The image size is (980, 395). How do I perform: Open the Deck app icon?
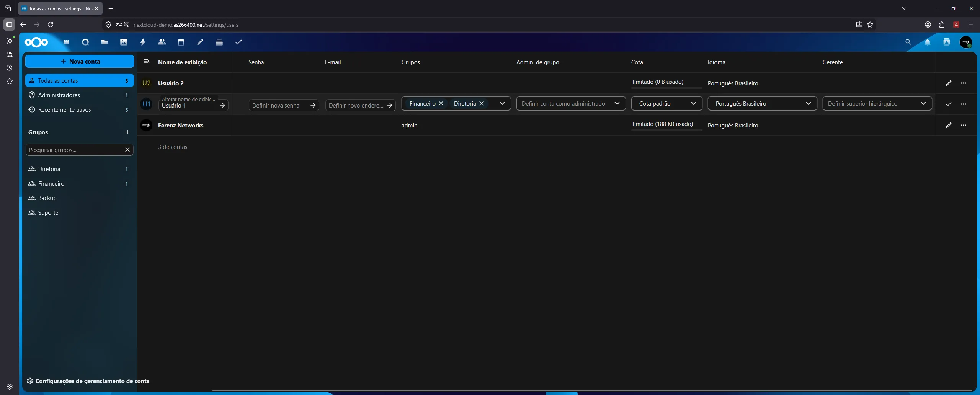pos(219,42)
